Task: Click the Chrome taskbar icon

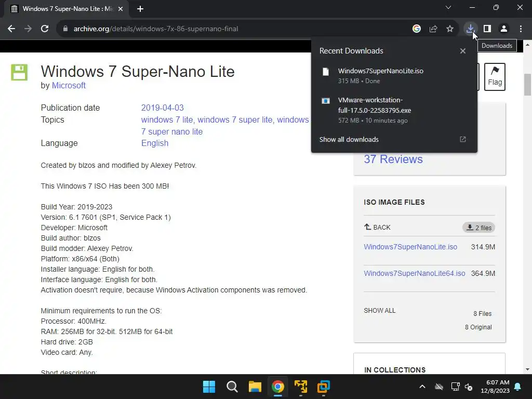Action: click(x=277, y=387)
